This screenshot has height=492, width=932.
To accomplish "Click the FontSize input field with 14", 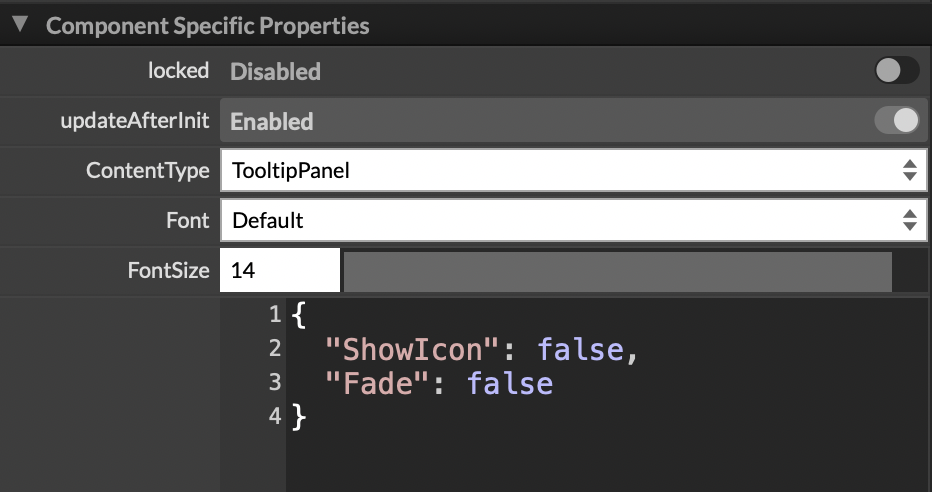I will point(280,270).
